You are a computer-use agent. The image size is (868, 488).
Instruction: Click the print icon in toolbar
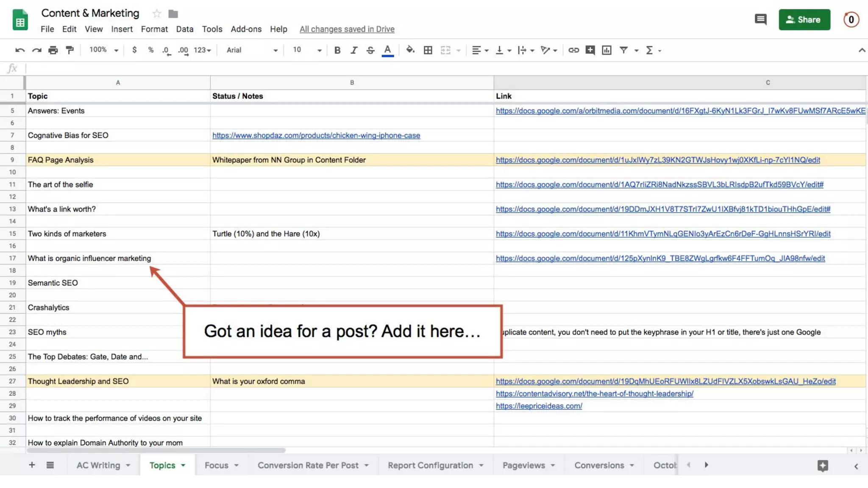(x=53, y=50)
